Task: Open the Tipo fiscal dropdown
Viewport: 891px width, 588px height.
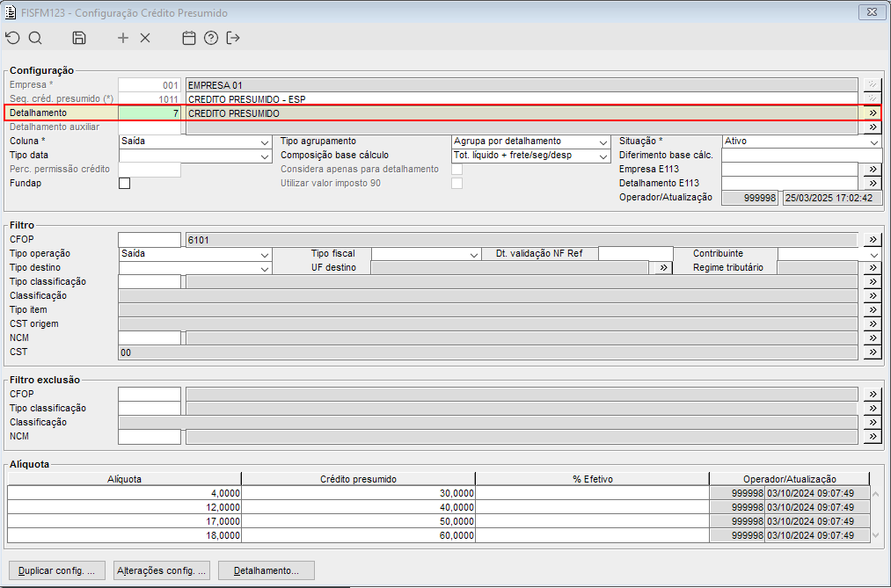Action: pyautogui.click(x=474, y=254)
